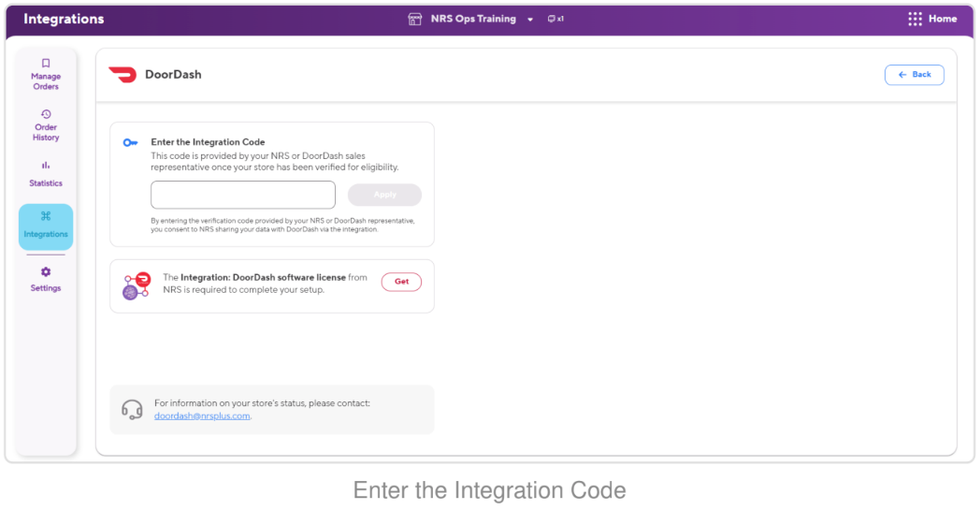980x510 pixels.
Task: Click the DoorDash logo
Action: pos(122,75)
